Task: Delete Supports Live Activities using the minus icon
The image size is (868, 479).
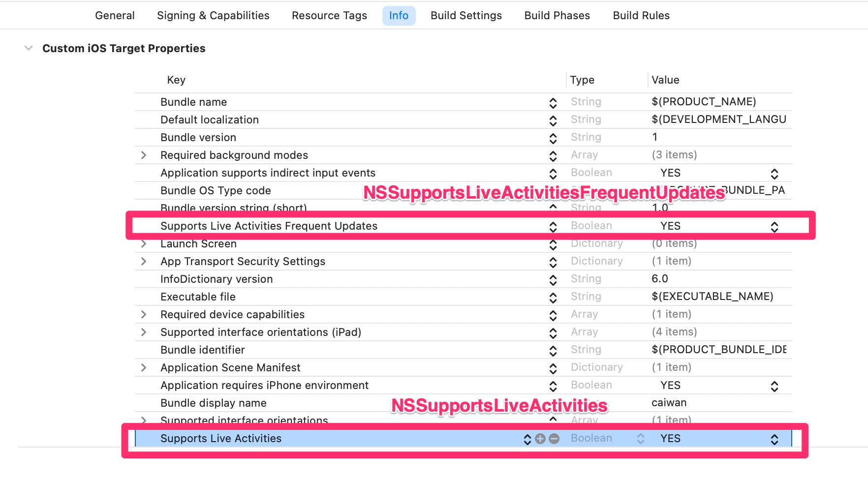Action: click(x=554, y=438)
